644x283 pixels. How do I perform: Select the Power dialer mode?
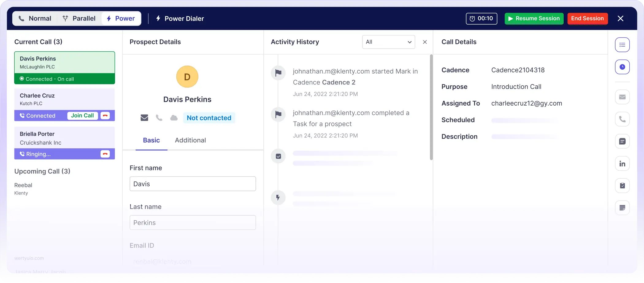click(121, 18)
